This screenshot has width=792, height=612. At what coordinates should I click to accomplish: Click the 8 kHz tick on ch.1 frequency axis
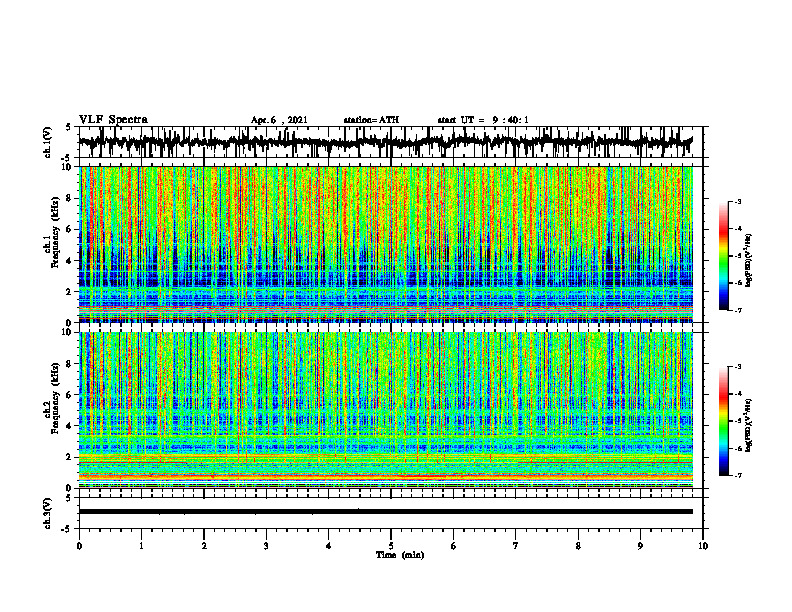click(x=69, y=198)
